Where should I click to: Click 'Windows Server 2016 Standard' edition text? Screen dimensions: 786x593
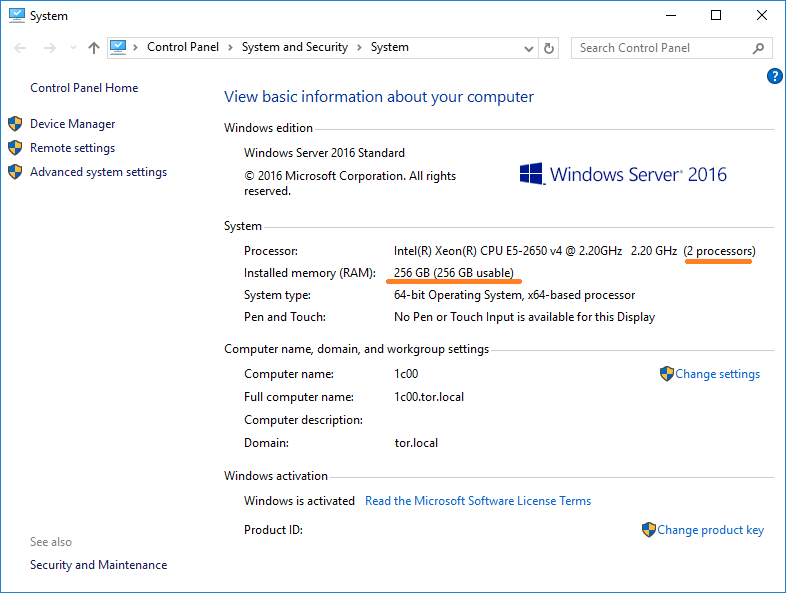(324, 153)
